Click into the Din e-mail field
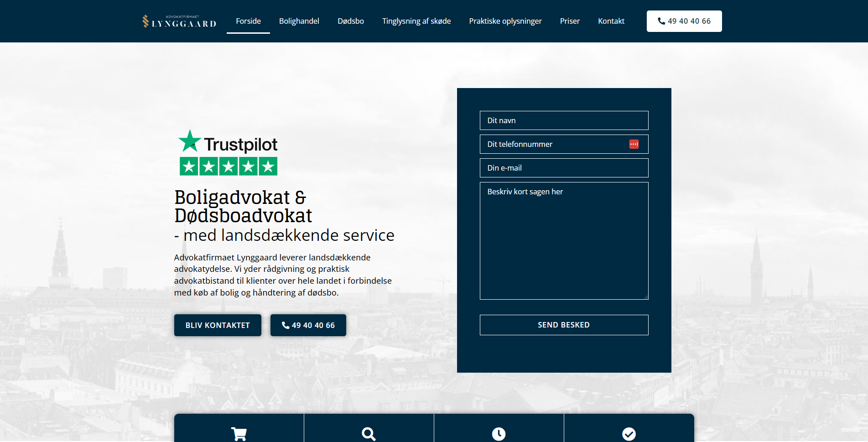Screen dimensions: 868x442 [x=564, y=168]
